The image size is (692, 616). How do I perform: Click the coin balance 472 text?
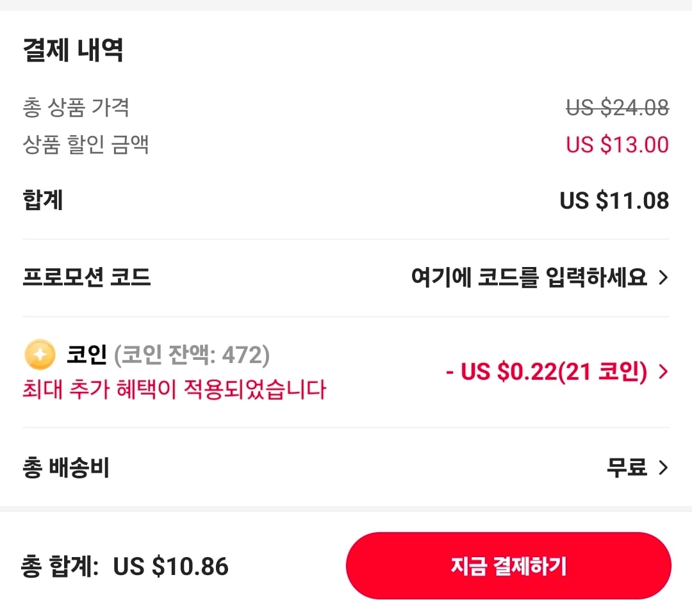192,355
